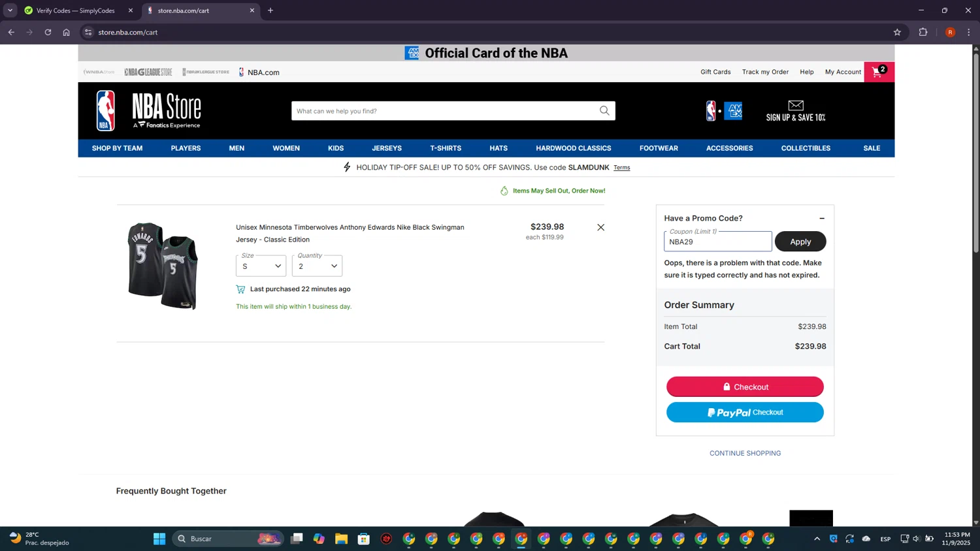The image size is (980, 551).
Task: Open the Help link
Action: point(807,72)
